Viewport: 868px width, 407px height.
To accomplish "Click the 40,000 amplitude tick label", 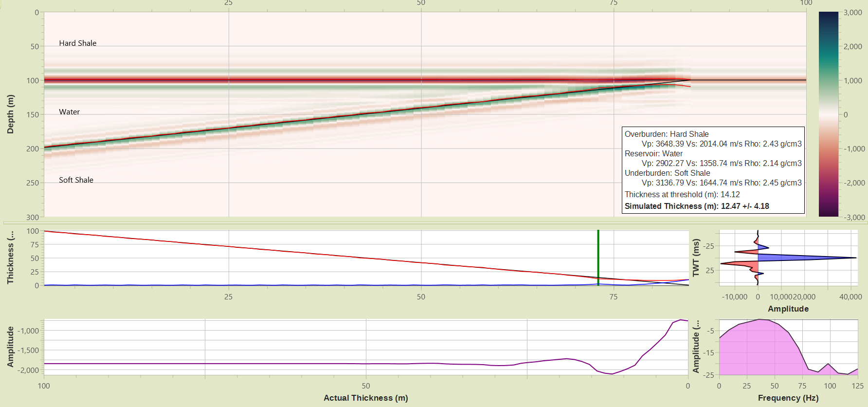I will (850, 296).
